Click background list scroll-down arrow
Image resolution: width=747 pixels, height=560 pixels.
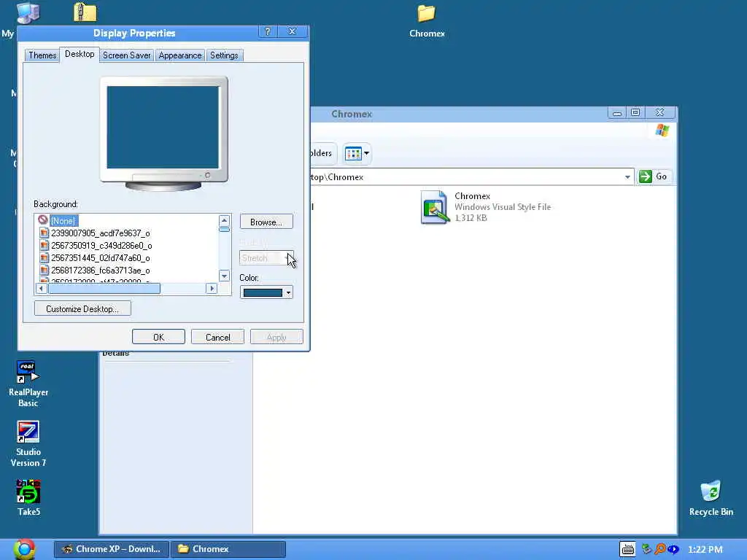(x=225, y=276)
